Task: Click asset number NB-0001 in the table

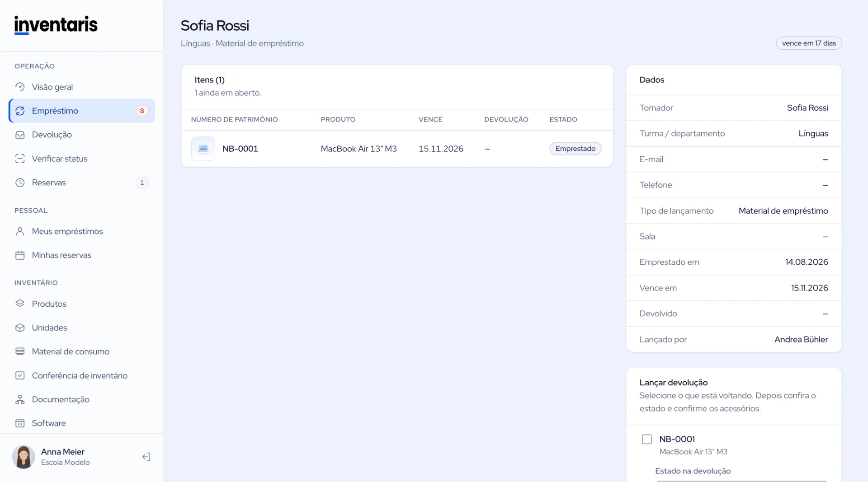Action: click(x=240, y=149)
